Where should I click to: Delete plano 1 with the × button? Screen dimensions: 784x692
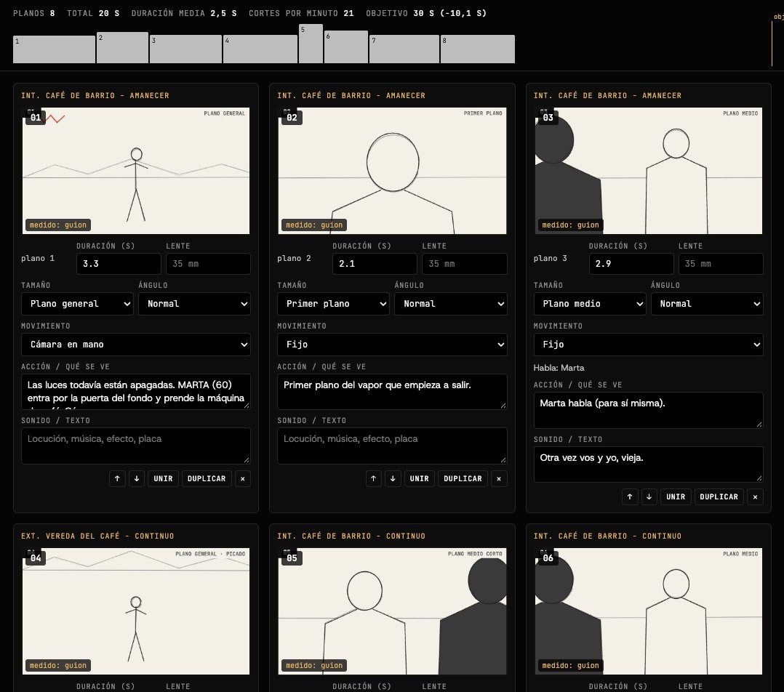coord(242,478)
